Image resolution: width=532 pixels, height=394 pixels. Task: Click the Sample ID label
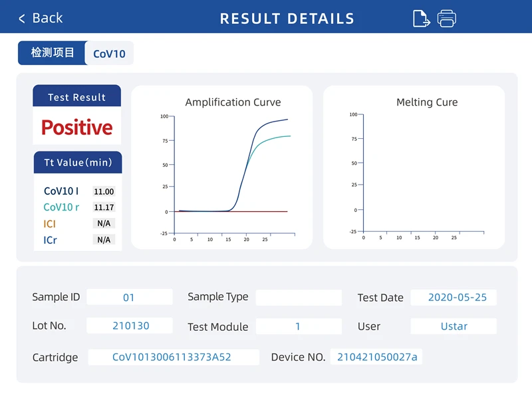pyautogui.click(x=56, y=297)
